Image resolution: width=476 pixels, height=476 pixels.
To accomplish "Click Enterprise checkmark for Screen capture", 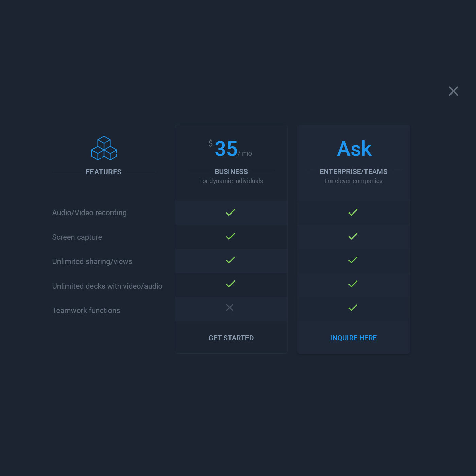I will tap(353, 236).
